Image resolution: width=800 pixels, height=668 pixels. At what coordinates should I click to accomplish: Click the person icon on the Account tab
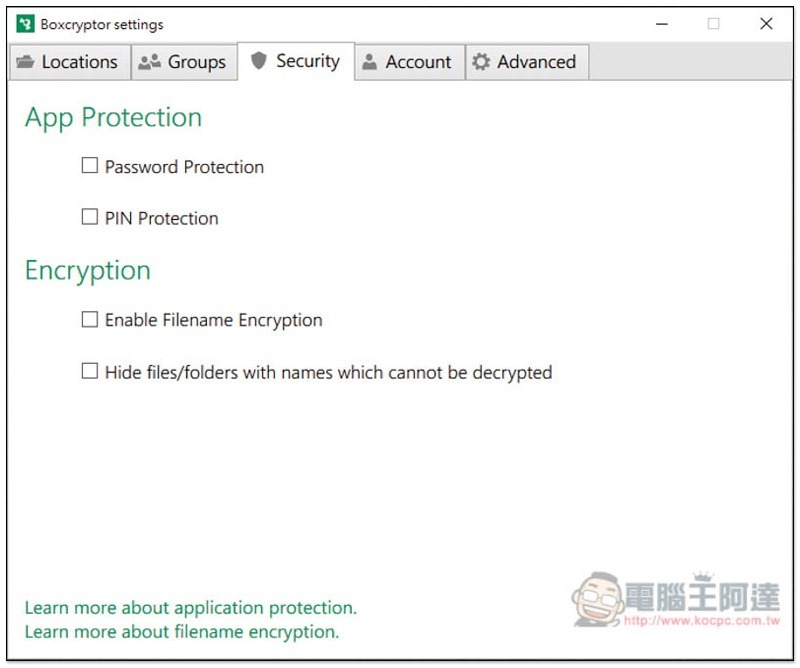[370, 62]
